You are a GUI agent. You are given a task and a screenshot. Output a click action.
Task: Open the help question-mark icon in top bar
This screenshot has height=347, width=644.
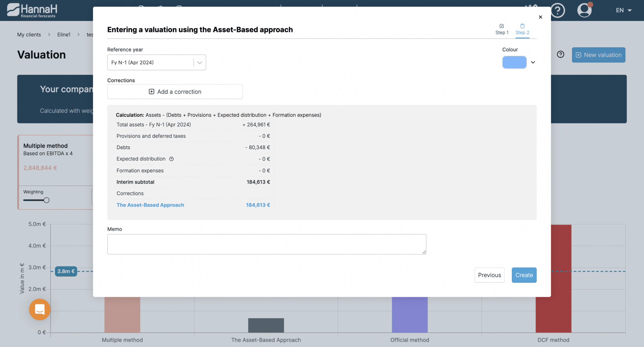tap(558, 10)
